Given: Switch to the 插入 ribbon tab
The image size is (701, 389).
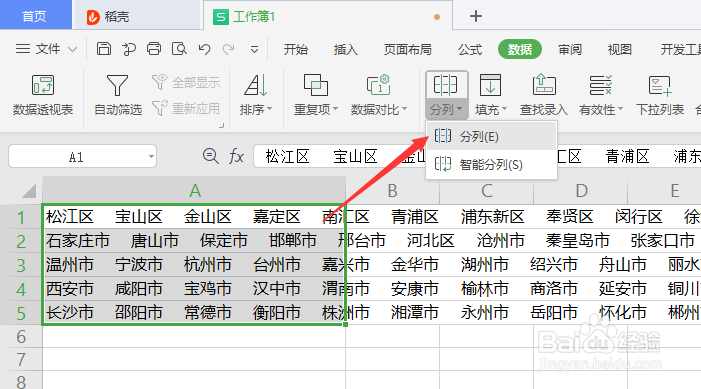Looking at the screenshot, I should 346,49.
